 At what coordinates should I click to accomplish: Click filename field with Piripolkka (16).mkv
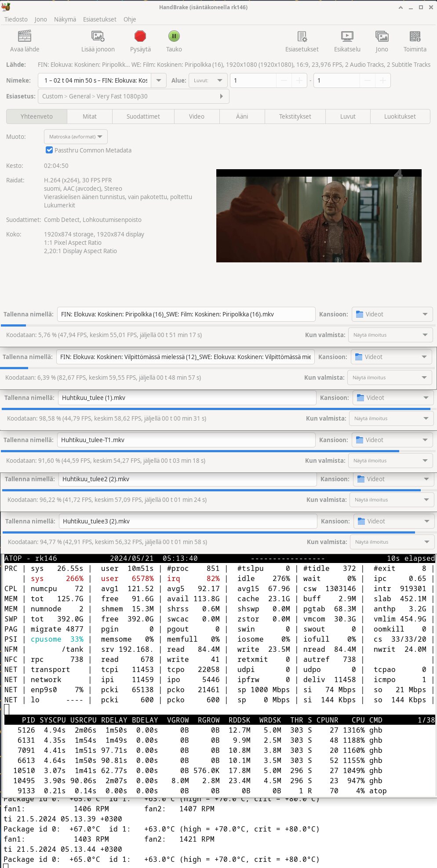point(186,314)
